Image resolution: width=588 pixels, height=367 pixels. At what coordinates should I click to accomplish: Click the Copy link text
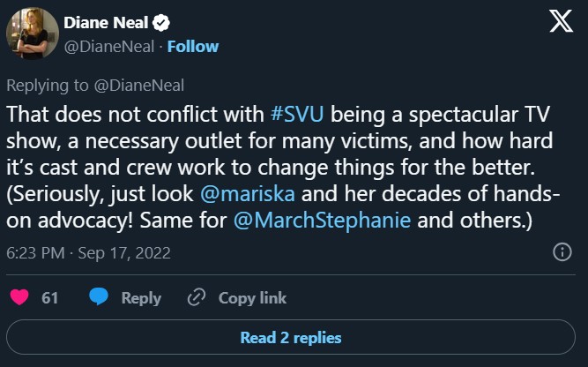252,298
